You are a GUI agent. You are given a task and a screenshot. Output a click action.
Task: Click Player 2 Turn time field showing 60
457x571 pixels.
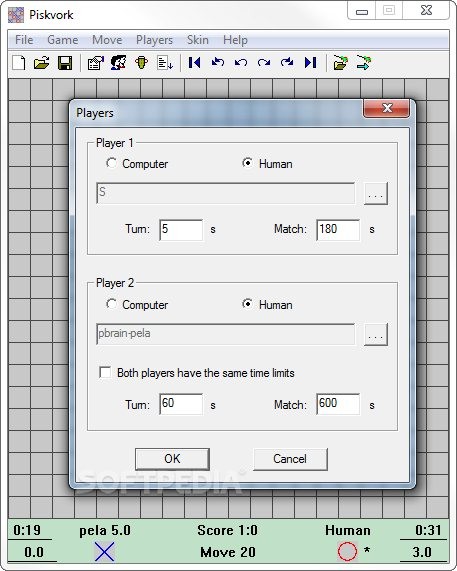pyautogui.click(x=181, y=404)
